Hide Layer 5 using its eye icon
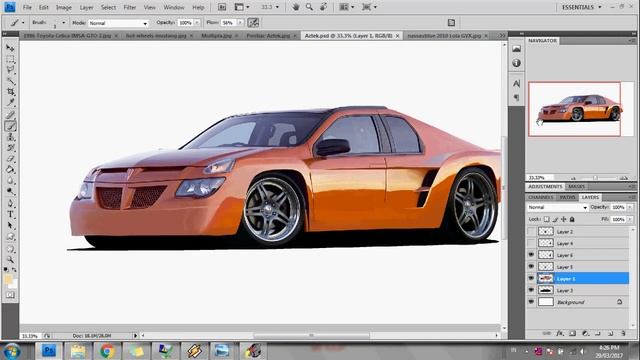640x360 pixels. (x=531, y=267)
